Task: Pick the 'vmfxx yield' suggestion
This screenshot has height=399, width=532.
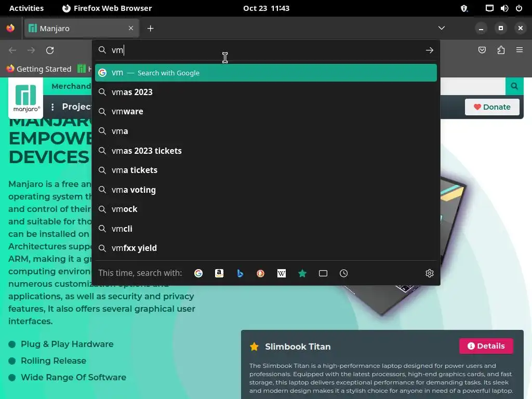Action: [x=266, y=248]
